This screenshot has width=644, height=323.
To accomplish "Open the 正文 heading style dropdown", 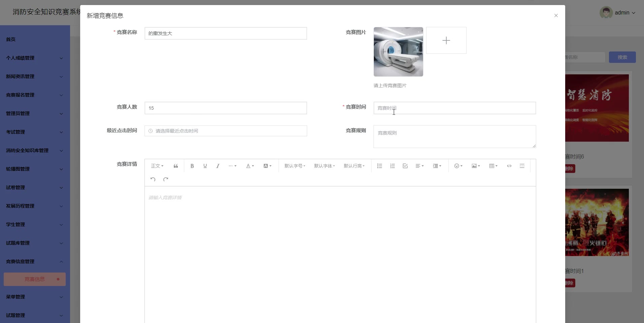I will (157, 166).
